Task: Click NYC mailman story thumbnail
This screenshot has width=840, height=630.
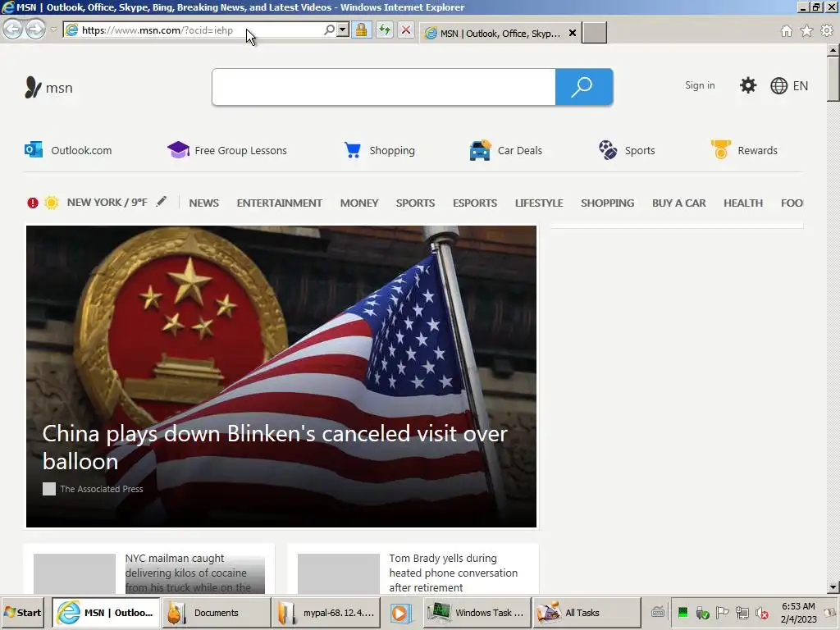Action: click(x=75, y=573)
